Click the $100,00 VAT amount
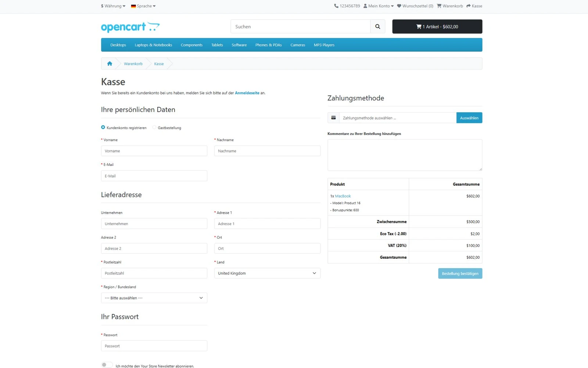 (x=473, y=245)
